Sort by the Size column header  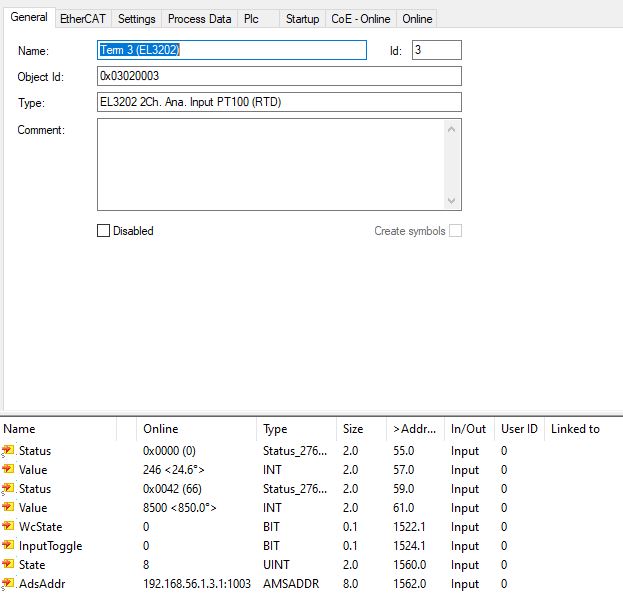[x=361, y=429]
